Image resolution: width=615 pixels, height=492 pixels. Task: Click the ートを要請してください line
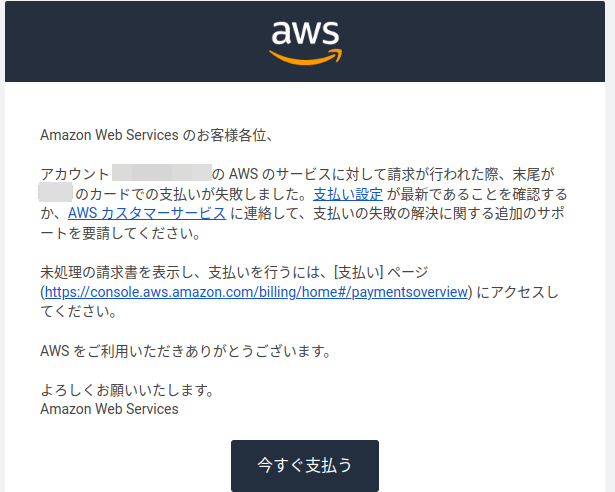tap(120, 233)
